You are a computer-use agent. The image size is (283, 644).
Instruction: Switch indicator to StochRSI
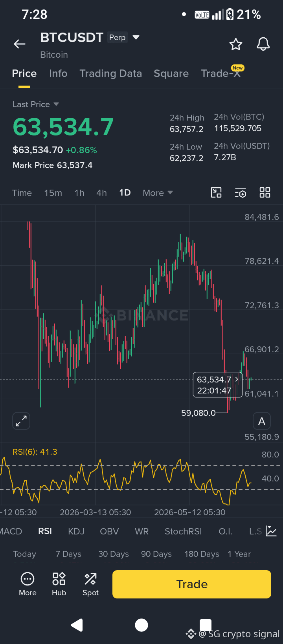[183, 531]
